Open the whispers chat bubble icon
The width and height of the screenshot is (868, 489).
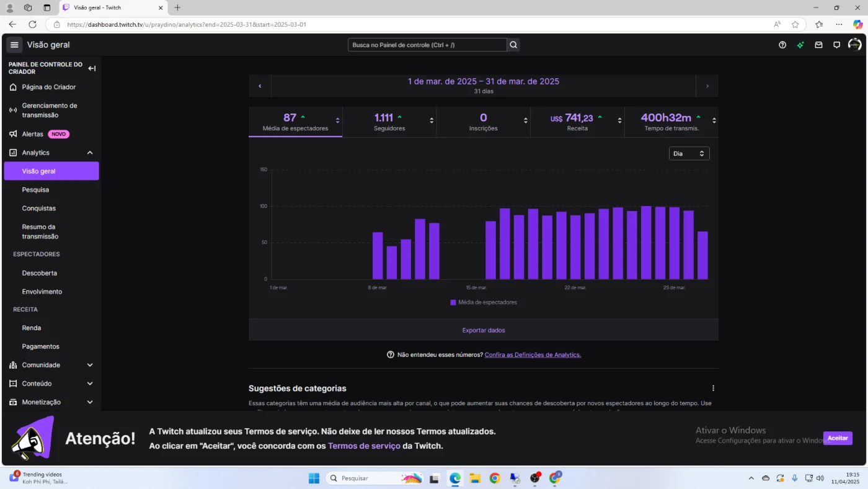point(836,45)
